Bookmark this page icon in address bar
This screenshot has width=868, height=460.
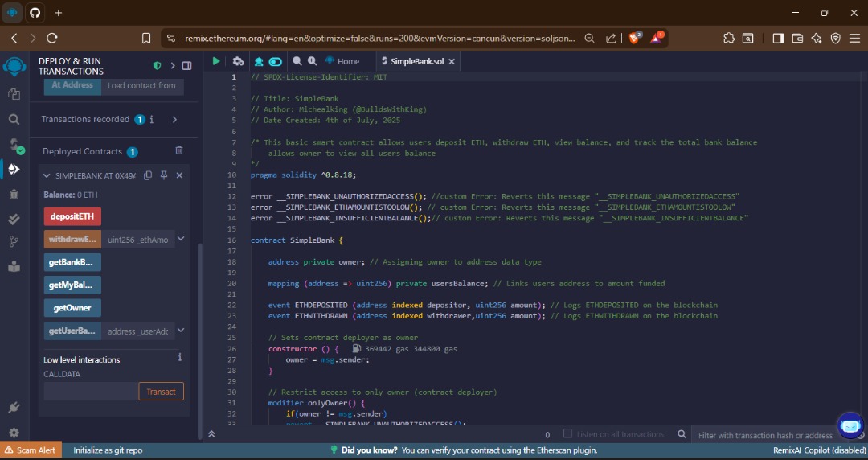tap(146, 39)
